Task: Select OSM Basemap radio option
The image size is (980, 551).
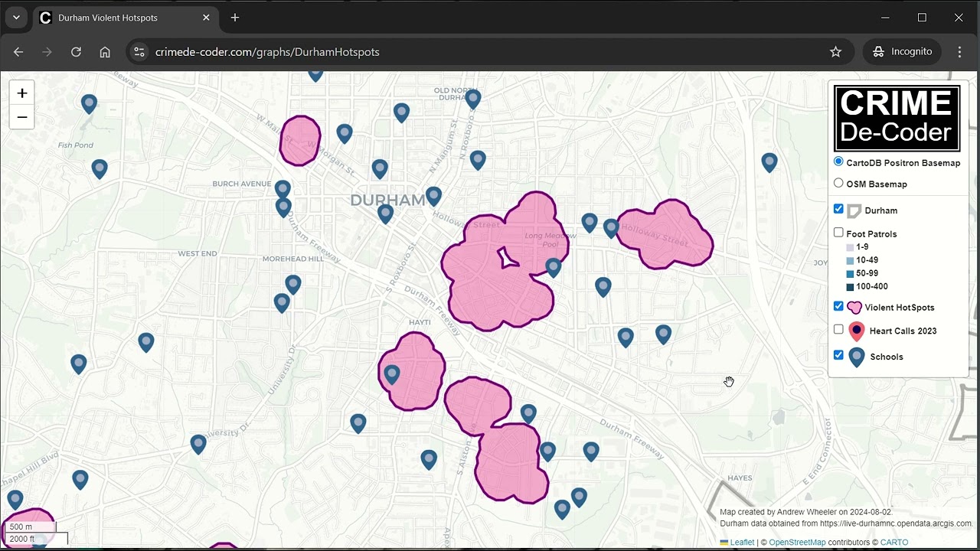Action: tap(838, 183)
